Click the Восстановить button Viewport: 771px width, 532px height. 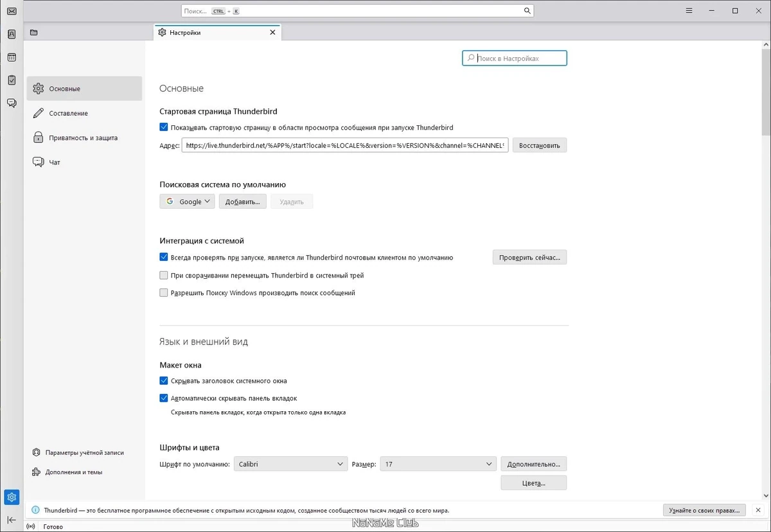[540, 145]
